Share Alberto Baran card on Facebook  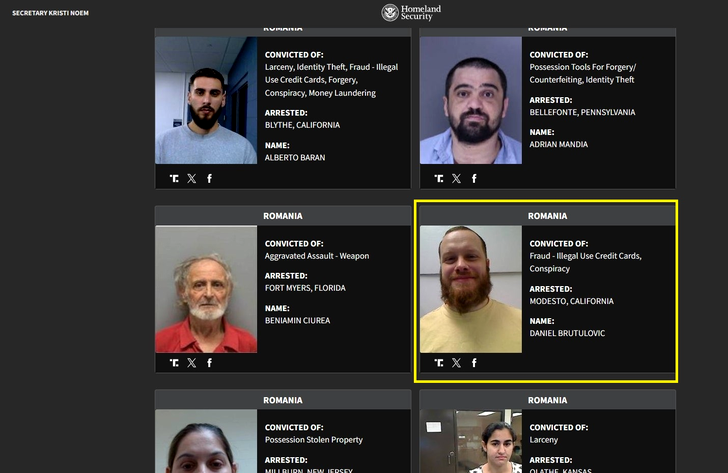(209, 178)
